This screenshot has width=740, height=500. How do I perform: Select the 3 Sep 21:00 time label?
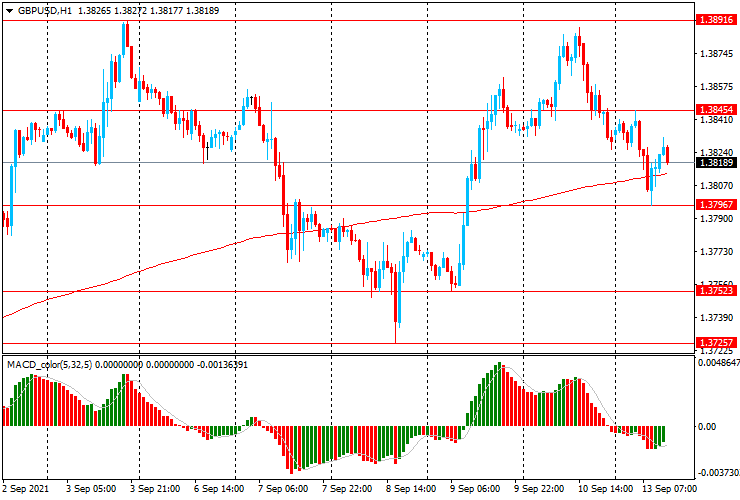[155, 489]
